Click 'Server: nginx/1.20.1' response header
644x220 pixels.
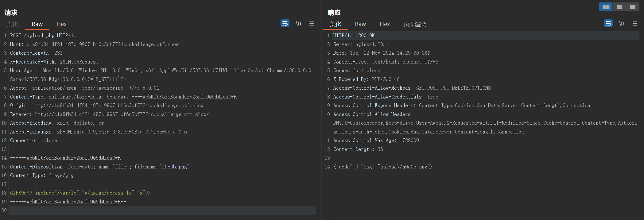pos(361,44)
